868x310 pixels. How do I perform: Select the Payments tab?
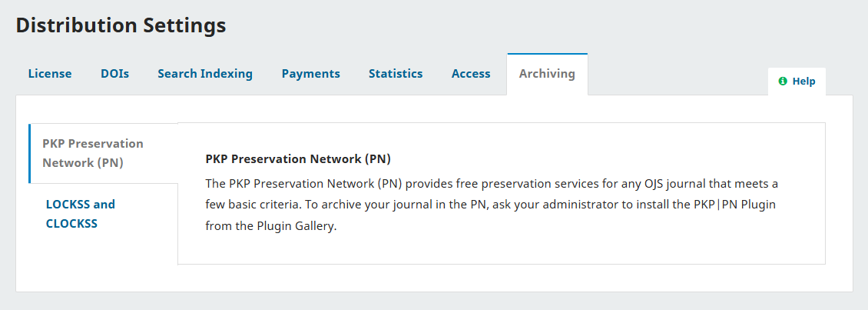click(x=310, y=74)
